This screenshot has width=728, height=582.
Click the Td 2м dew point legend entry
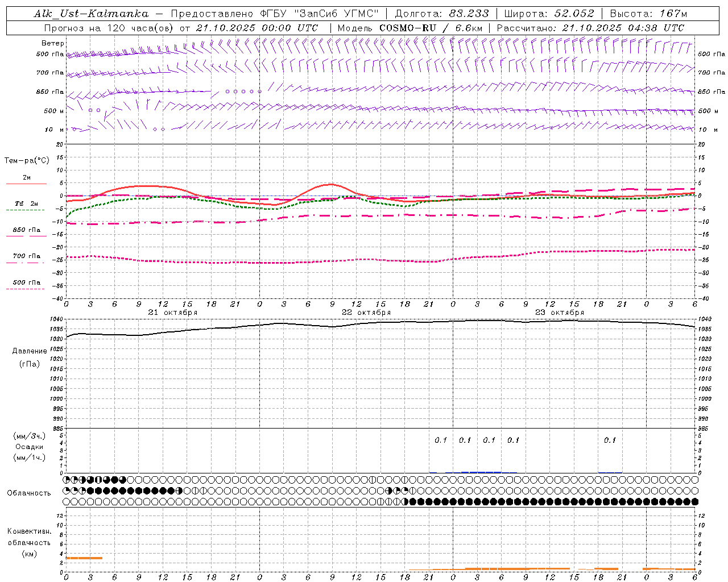click(26, 203)
